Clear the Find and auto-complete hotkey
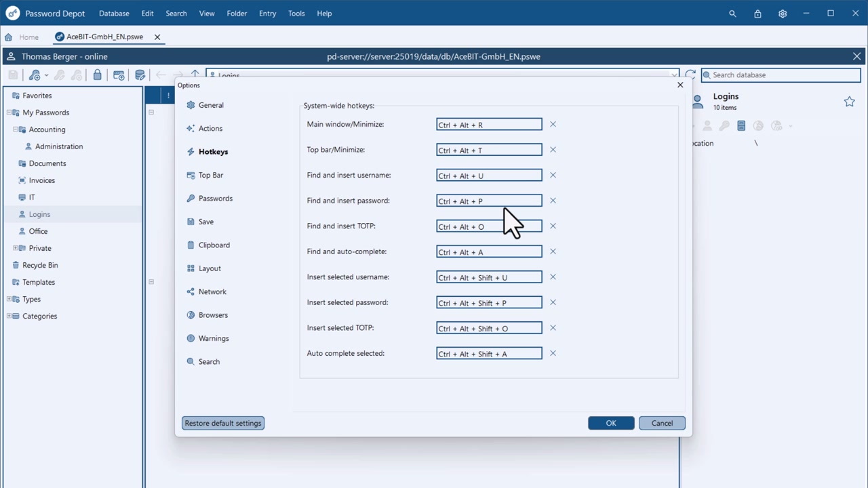 click(553, 251)
